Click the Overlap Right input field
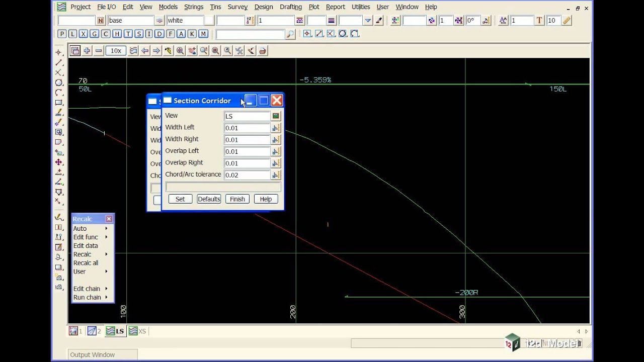Viewport: 644px width, 362px height. 247,163
